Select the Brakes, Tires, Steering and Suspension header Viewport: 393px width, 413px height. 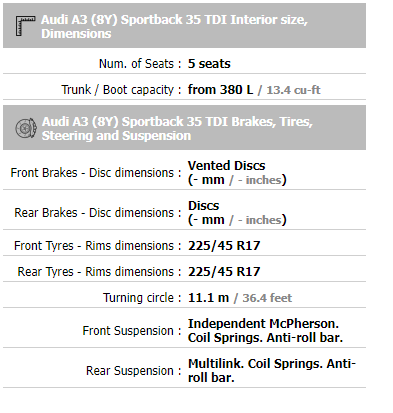[x=184, y=128]
